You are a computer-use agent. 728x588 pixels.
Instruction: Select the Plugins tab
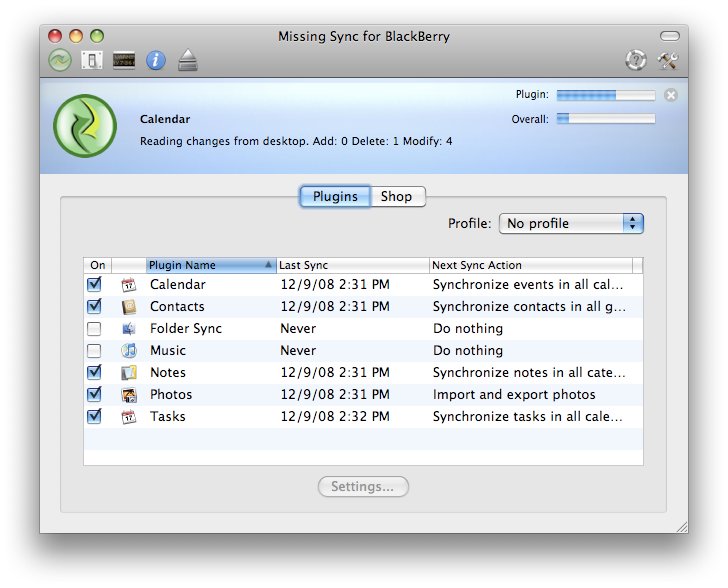click(335, 197)
